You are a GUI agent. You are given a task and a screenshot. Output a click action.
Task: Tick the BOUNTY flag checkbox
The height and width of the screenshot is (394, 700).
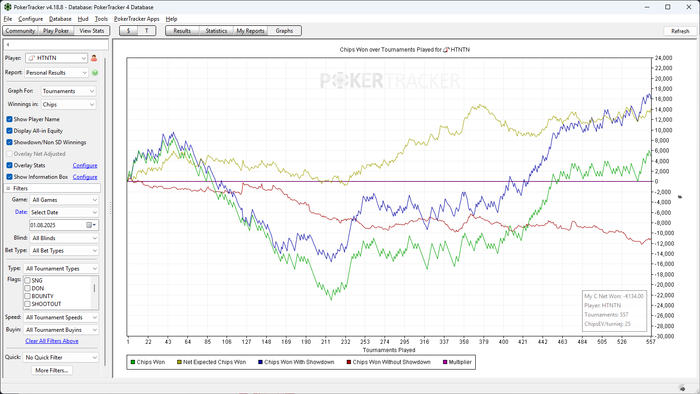28,296
